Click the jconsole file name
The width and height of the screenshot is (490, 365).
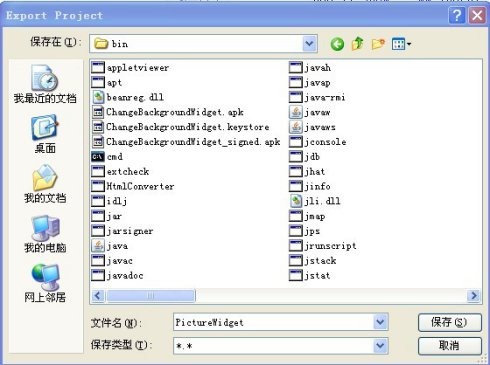325,142
